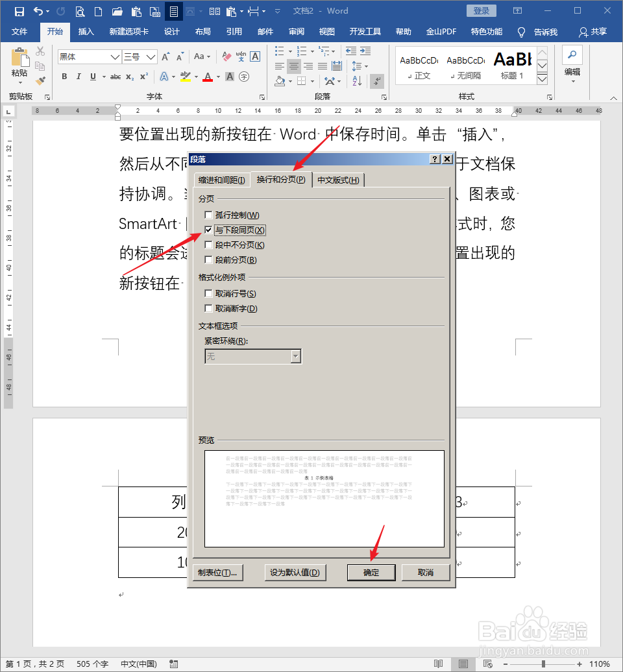The width and height of the screenshot is (623, 672).
Task: Switch to the 中文版式(H) tab
Action: click(338, 180)
